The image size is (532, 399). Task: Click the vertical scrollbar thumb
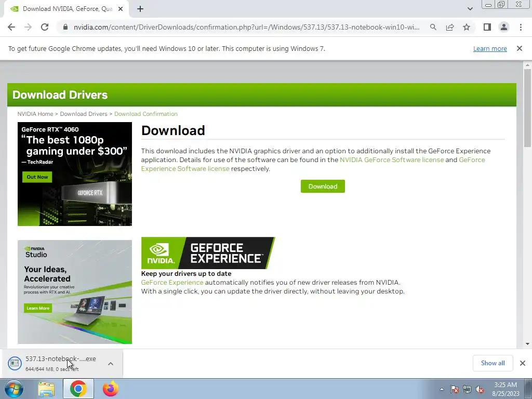[527, 108]
